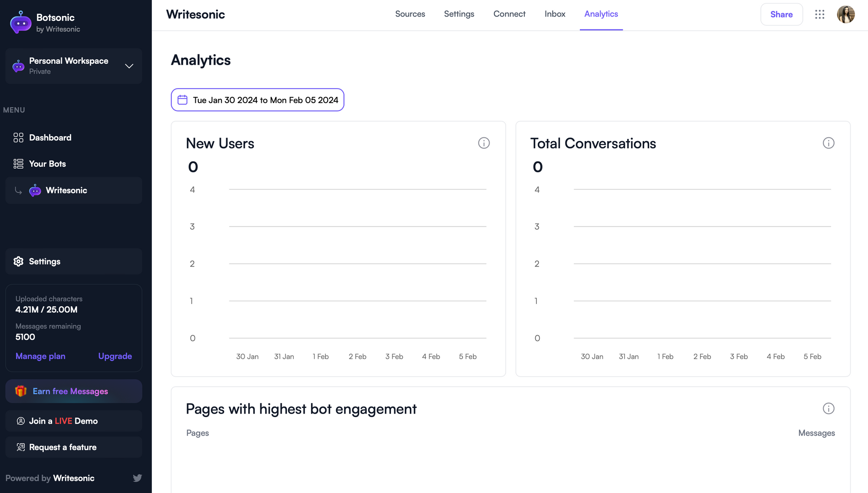Switch to the Sources tab
Viewport: 868px width, 493px height.
[410, 14]
